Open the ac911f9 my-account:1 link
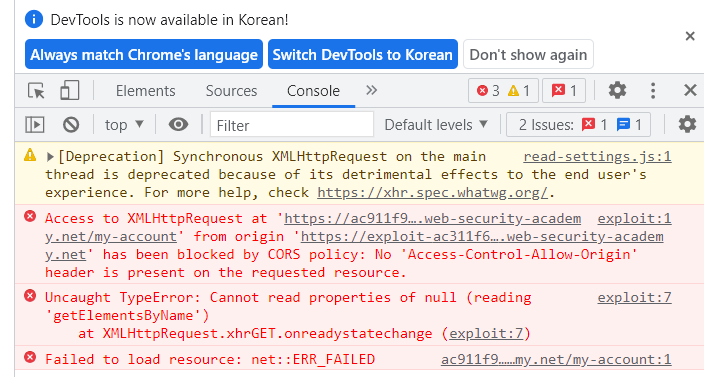The width and height of the screenshot is (704, 377). coord(556,359)
